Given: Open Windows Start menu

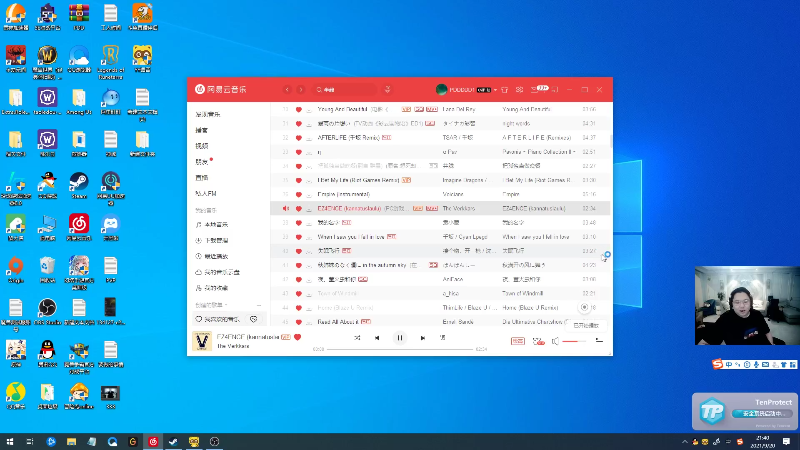Looking at the screenshot, I should point(9,442).
